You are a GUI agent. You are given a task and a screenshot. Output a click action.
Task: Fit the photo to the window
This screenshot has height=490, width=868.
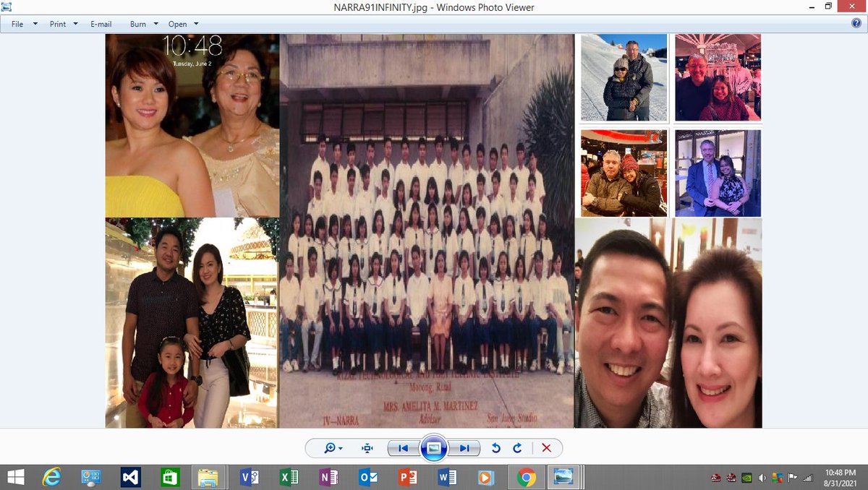pyautogui.click(x=367, y=448)
